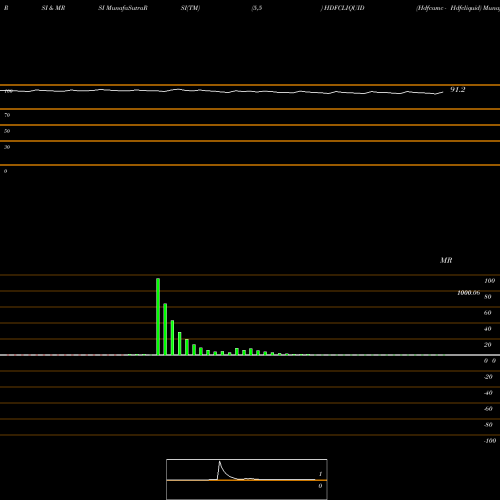500x500 pixels.
Task: Click the '1' label in mini overview chart
Action: pos(320,474)
